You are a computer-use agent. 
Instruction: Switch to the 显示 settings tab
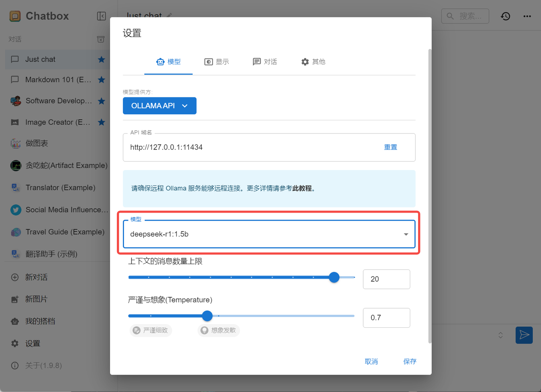[217, 62]
